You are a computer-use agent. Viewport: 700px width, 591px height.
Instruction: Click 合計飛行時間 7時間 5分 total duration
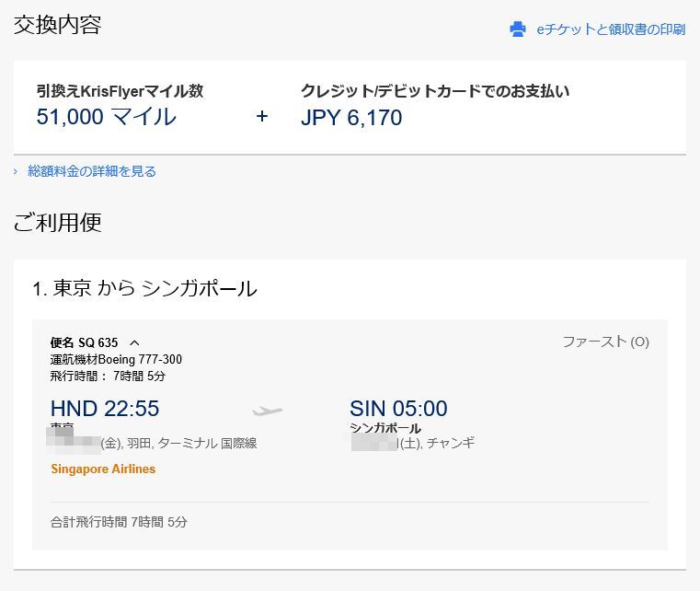point(119,522)
